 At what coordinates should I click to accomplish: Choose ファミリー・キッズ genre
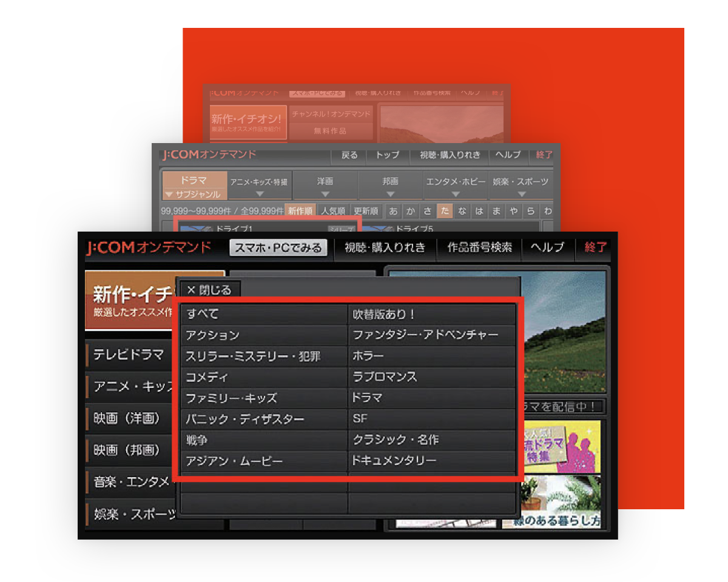(264, 398)
